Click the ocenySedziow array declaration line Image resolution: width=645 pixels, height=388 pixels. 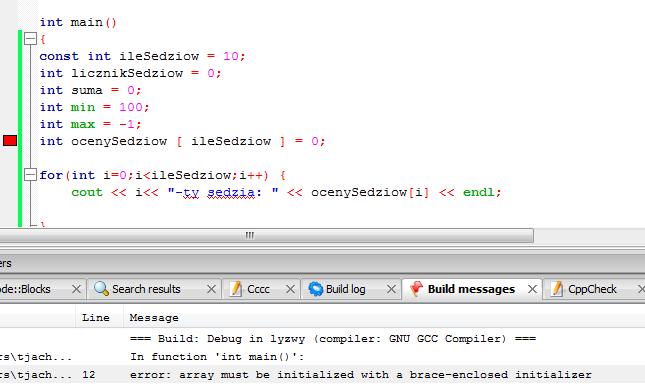point(182,141)
